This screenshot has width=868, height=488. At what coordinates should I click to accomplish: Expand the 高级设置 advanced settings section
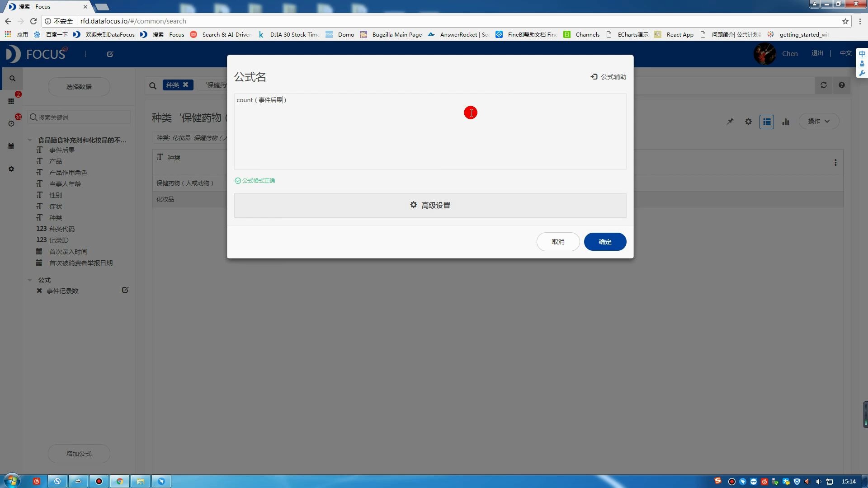[x=430, y=206]
